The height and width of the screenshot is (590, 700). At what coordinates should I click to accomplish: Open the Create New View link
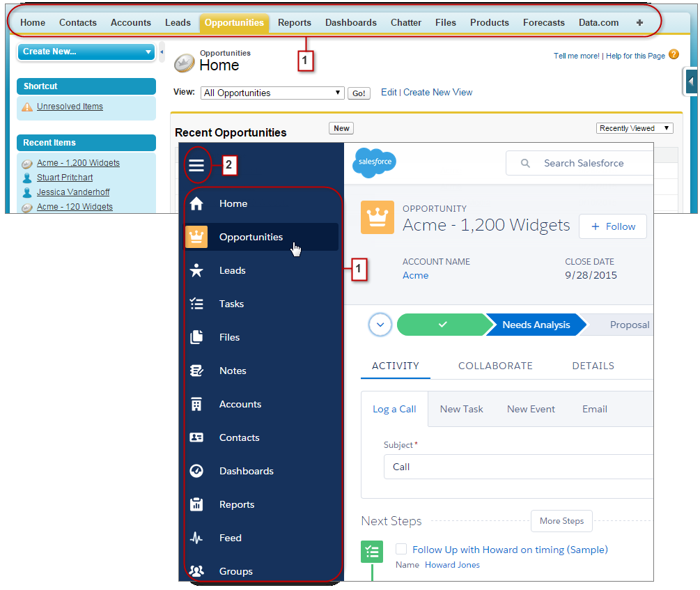pos(437,93)
